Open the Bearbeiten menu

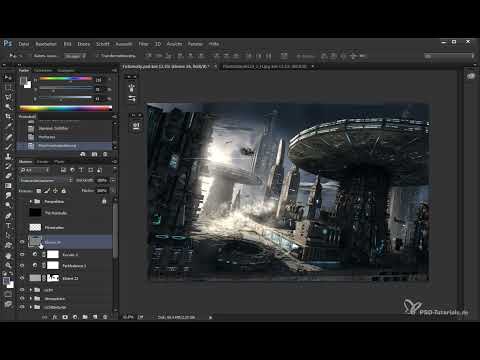pos(46,44)
